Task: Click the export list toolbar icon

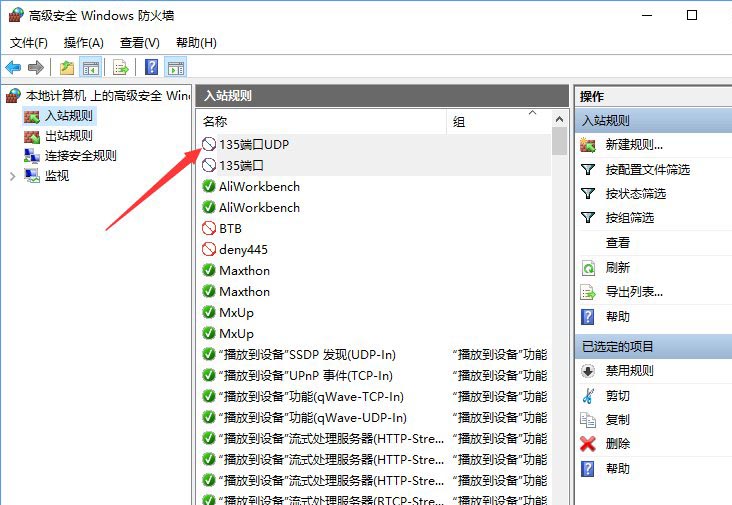Action: coord(120,67)
